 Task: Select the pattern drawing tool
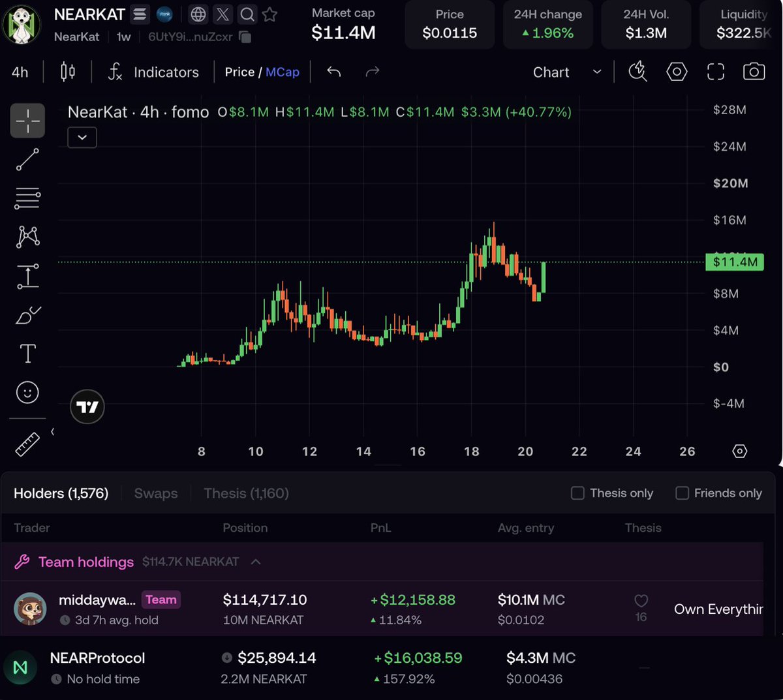[27, 236]
